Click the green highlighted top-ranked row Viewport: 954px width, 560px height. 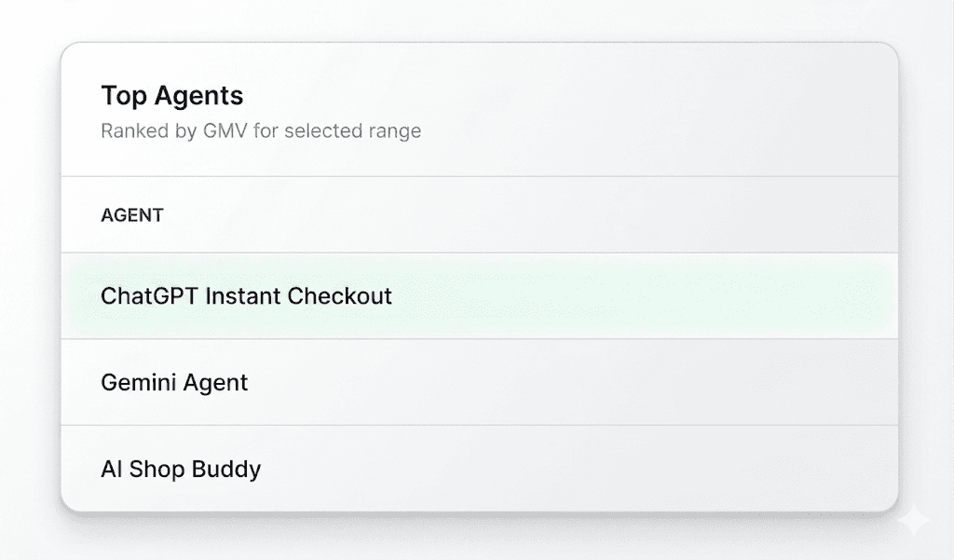tap(480, 295)
